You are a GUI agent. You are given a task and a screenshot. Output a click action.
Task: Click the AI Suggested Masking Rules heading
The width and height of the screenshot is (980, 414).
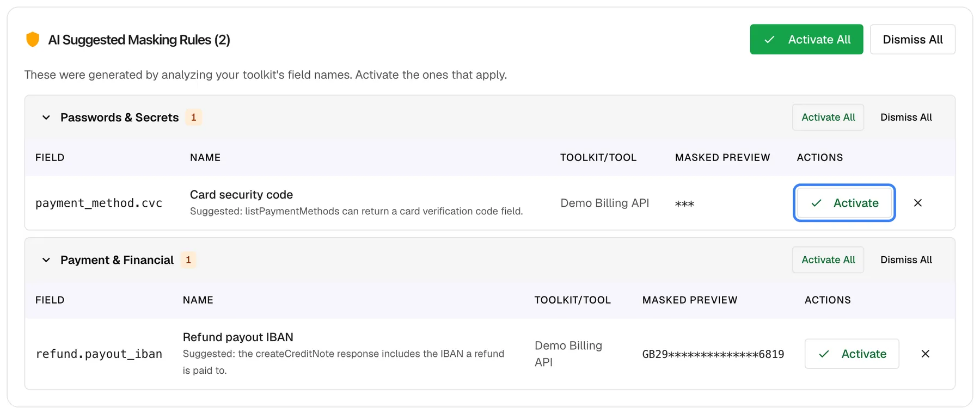coord(139,40)
